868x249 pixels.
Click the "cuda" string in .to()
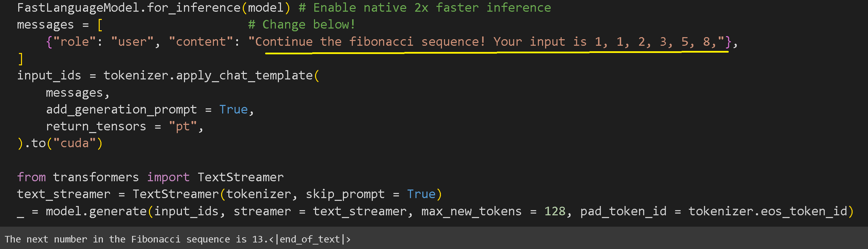tap(75, 143)
